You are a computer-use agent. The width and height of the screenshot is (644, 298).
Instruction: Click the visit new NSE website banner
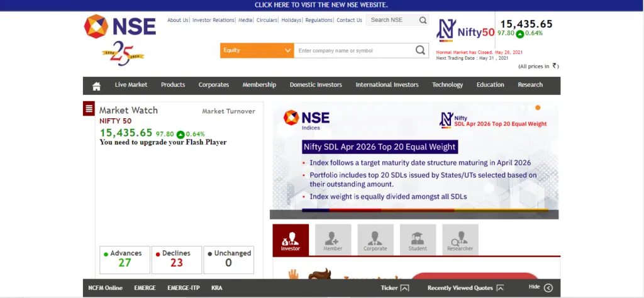(x=321, y=5)
